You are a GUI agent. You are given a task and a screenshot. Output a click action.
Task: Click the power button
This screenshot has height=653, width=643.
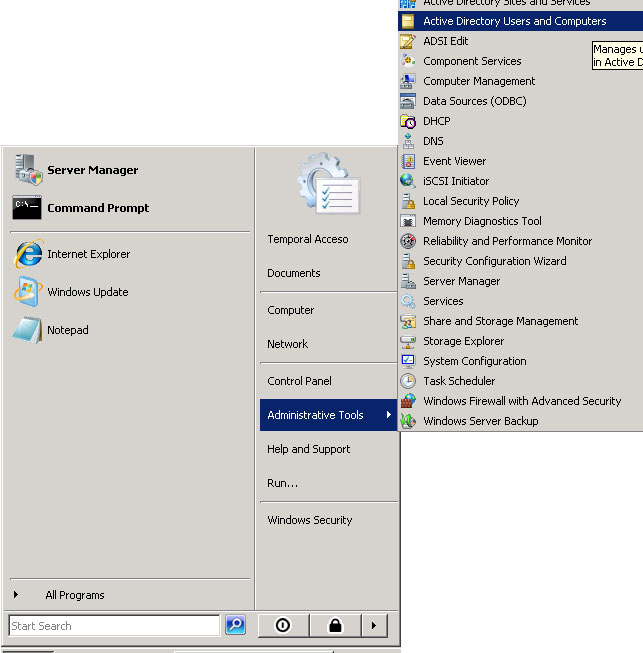(283, 625)
